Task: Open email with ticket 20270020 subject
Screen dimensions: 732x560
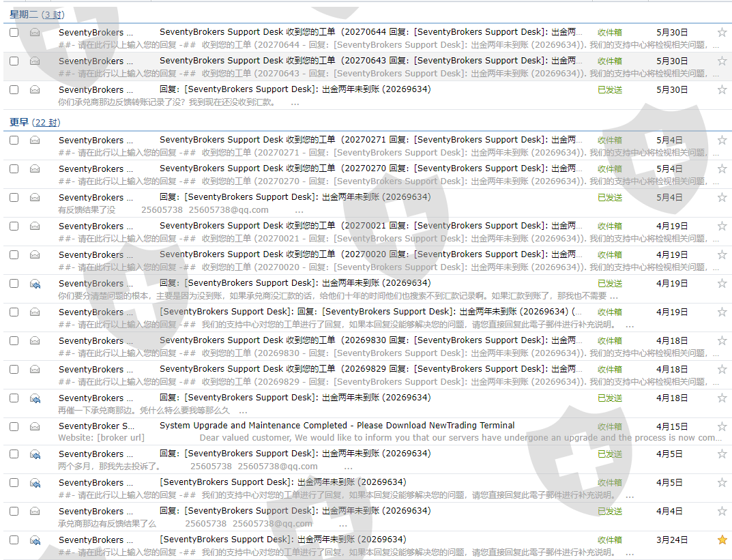Action: coord(370,254)
